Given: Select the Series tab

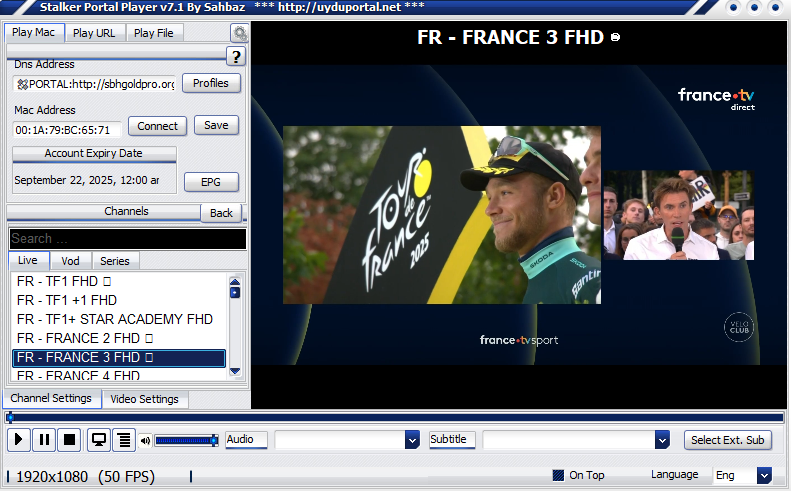Looking at the screenshot, I should [115, 261].
